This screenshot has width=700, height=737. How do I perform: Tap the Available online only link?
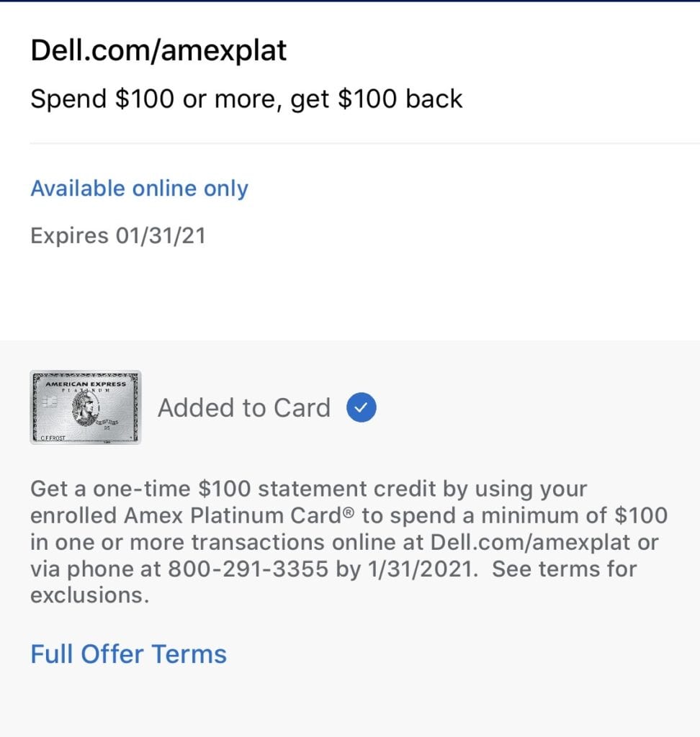click(139, 189)
